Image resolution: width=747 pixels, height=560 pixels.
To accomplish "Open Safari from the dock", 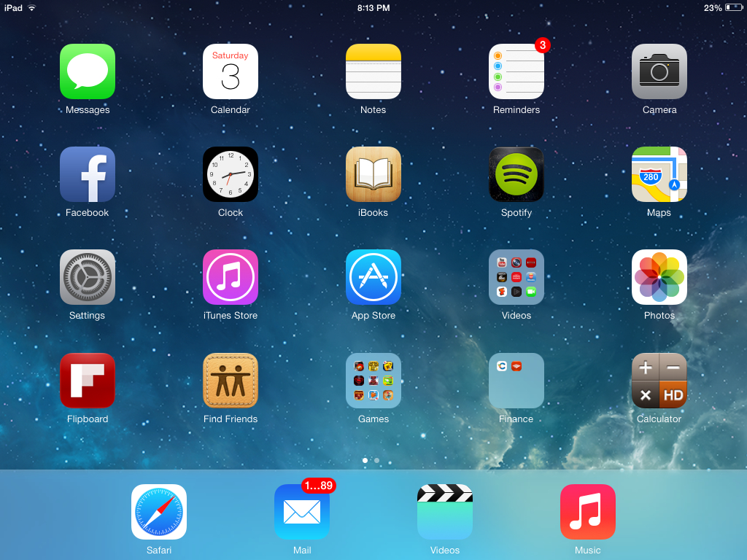I will 158,512.
